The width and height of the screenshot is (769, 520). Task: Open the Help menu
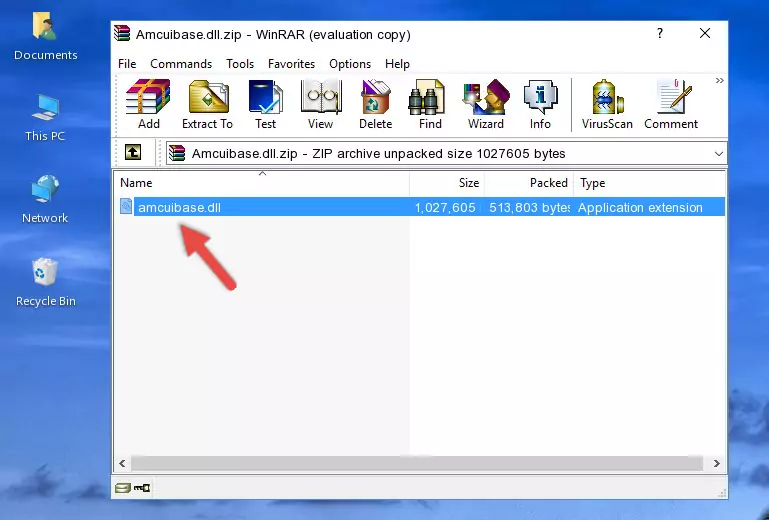397,64
